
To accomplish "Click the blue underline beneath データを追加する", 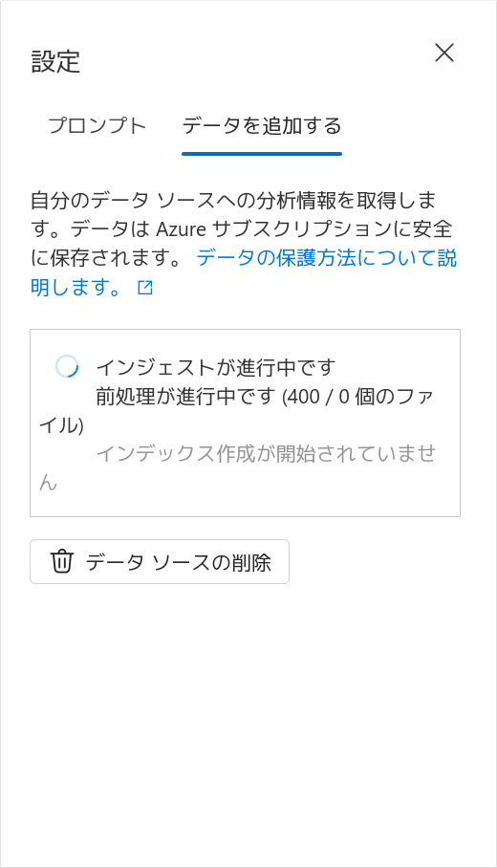I will [x=262, y=154].
